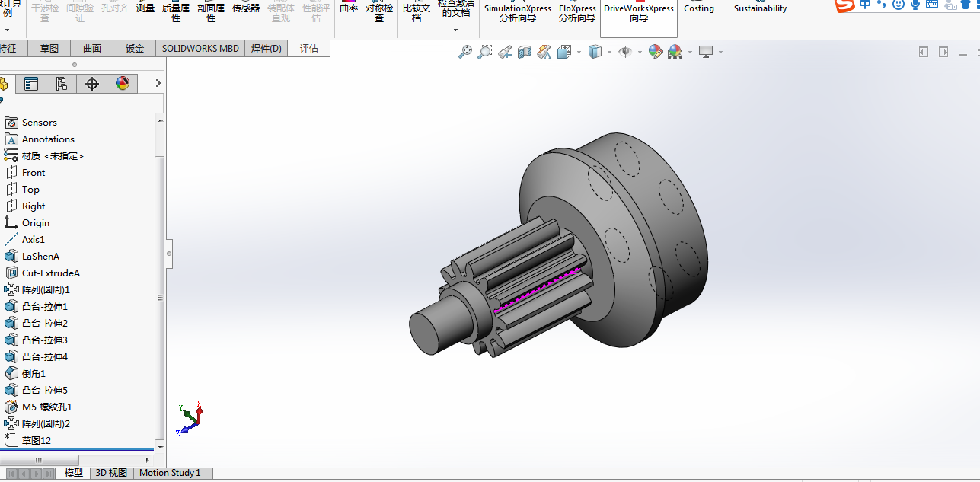Switch to Motion Study 1 tab

pos(170,473)
